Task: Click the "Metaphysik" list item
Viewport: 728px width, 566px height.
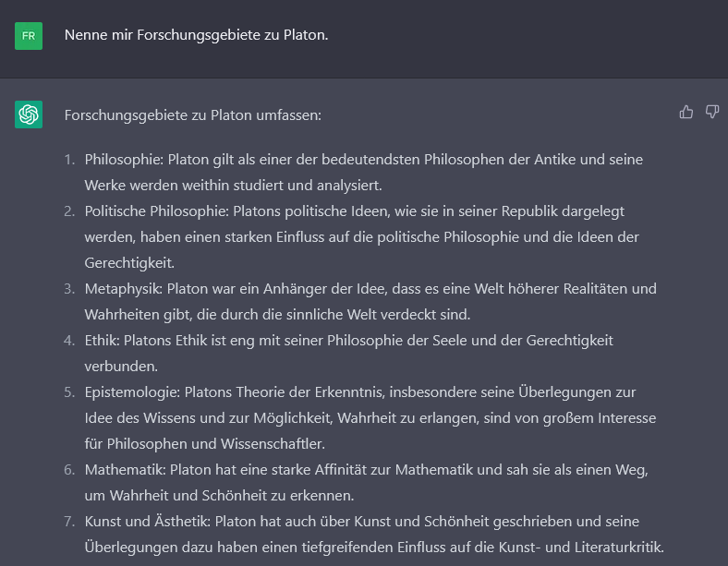Action: coord(370,301)
